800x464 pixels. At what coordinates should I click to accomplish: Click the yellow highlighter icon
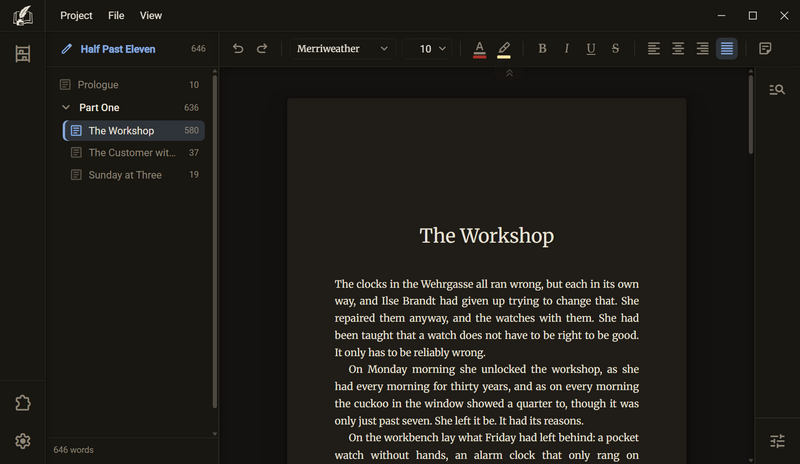504,50
